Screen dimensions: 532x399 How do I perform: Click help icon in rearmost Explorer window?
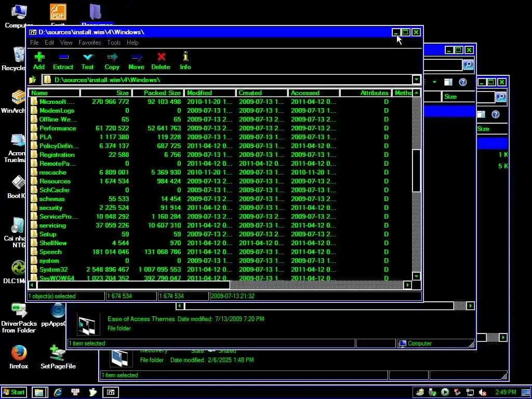pyautogui.click(x=495, y=114)
